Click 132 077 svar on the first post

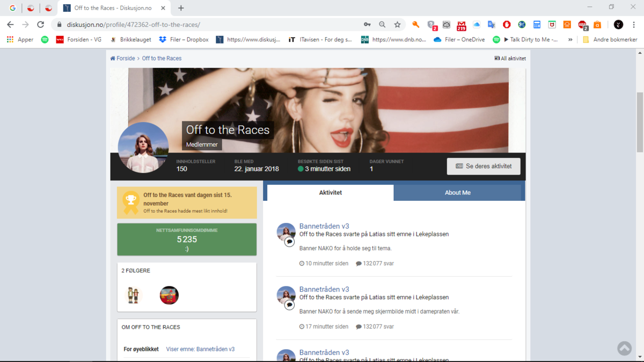(x=375, y=264)
